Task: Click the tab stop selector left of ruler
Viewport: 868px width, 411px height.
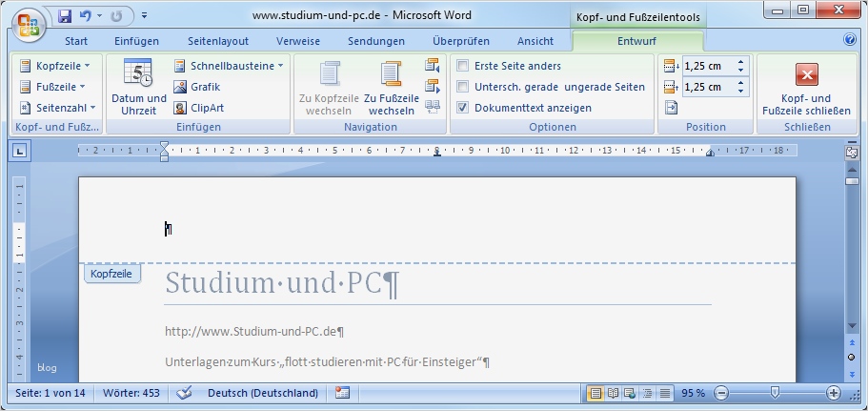Action: 19,151
